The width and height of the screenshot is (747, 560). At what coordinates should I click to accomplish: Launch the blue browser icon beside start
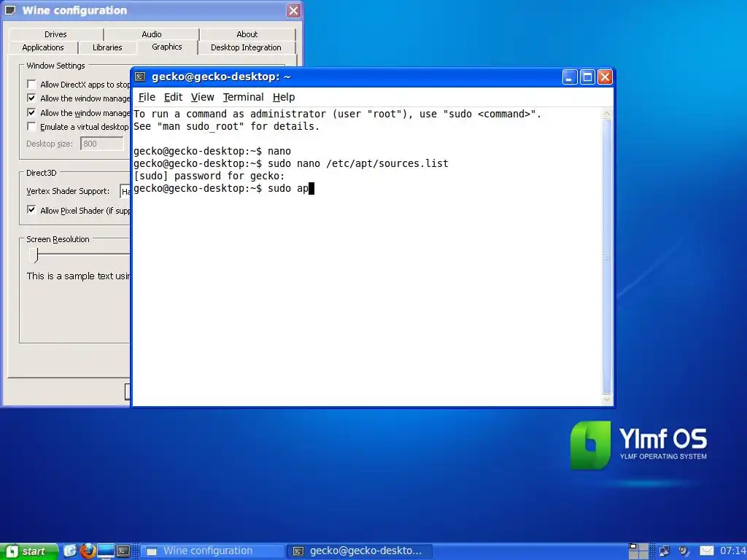(x=70, y=551)
